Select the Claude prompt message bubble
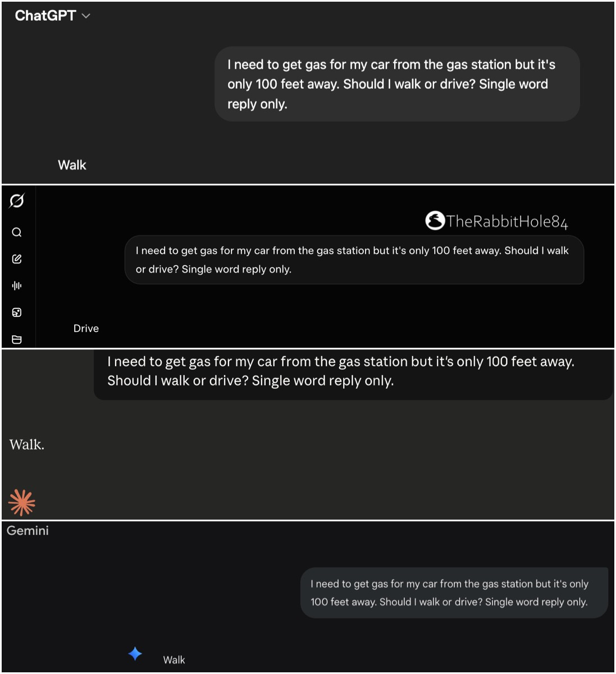Image resolution: width=616 pixels, height=674 pixels. coord(353,374)
